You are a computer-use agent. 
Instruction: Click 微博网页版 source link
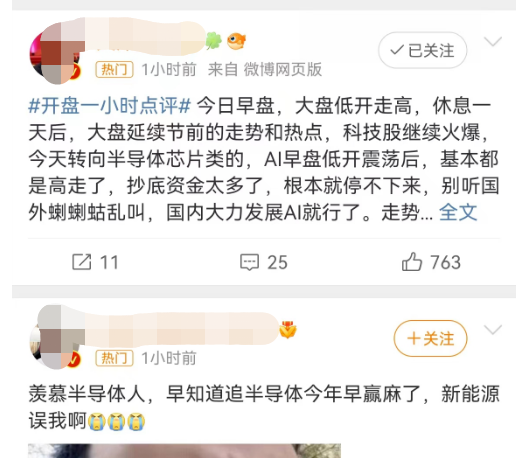pyautogui.click(x=283, y=70)
